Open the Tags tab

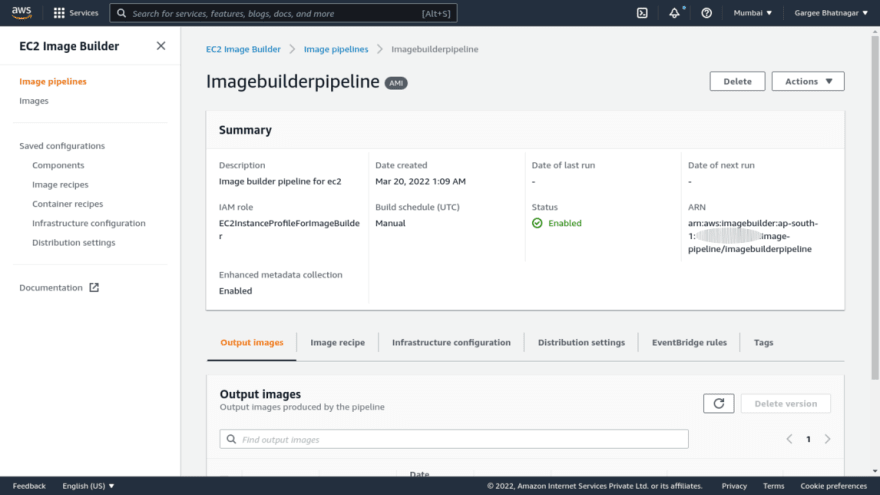click(763, 342)
